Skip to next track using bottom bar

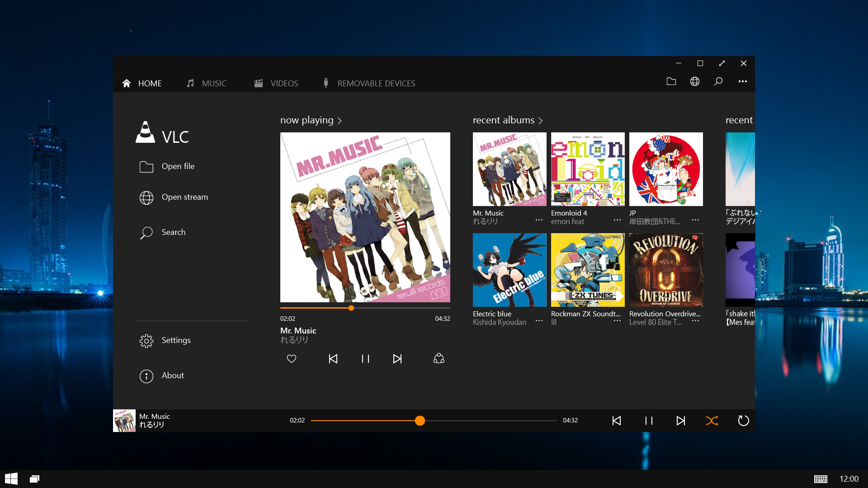(x=680, y=421)
